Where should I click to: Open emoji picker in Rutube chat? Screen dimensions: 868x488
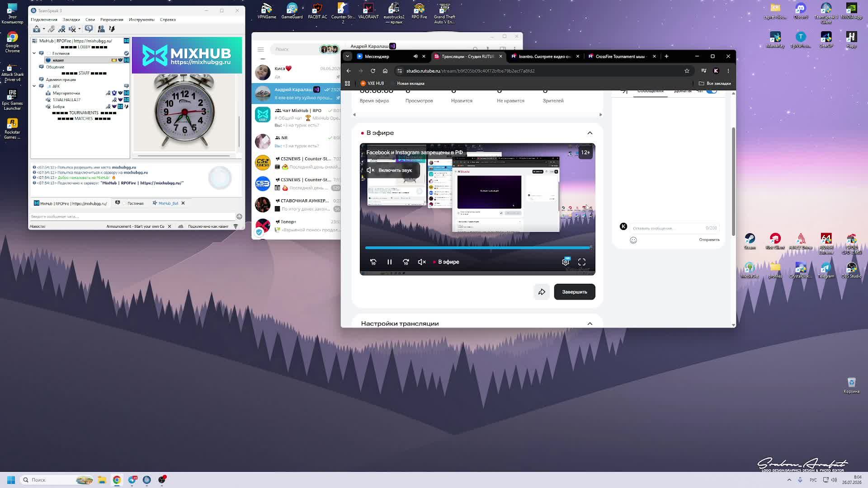click(x=633, y=240)
